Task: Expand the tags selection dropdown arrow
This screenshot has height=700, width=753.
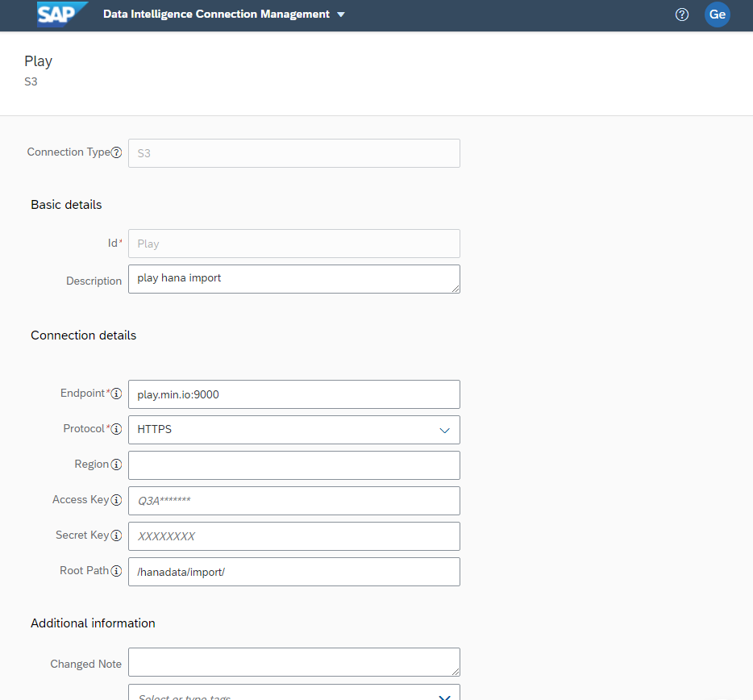Action: [444, 696]
